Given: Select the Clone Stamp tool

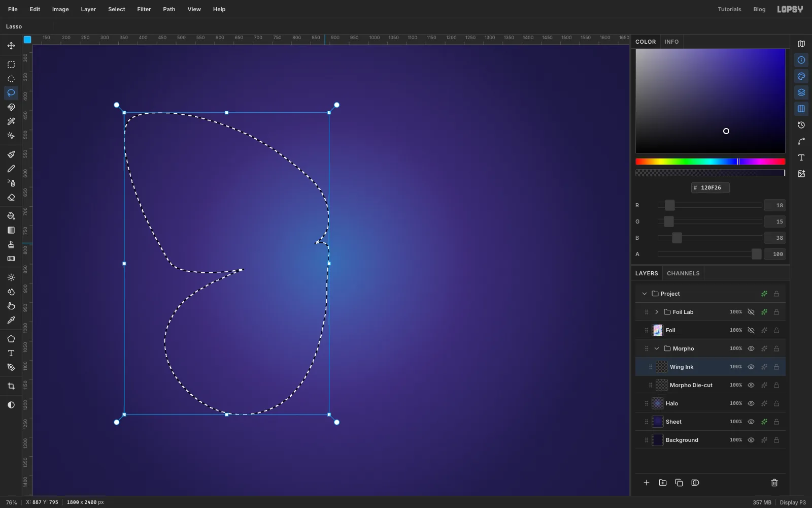Looking at the screenshot, I should pyautogui.click(x=11, y=244).
